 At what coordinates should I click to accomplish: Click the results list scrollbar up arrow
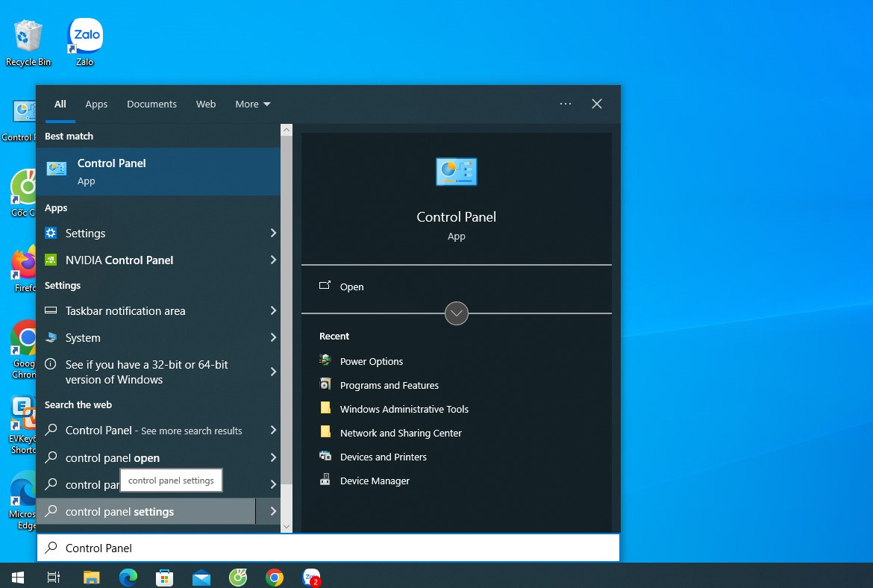coord(287,130)
